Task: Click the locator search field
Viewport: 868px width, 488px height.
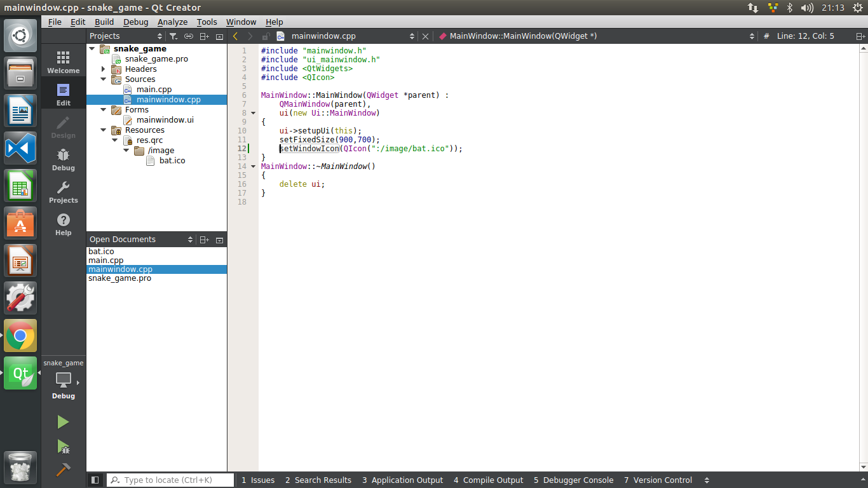Action: 170,480
